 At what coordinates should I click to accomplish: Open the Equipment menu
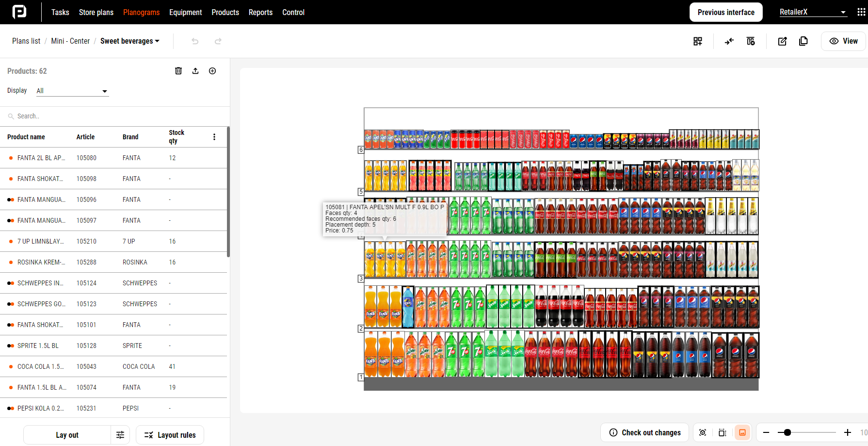click(x=185, y=12)
